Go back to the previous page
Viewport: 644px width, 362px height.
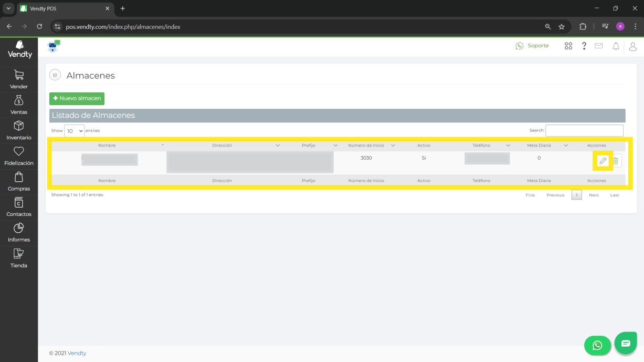[9, 26]
